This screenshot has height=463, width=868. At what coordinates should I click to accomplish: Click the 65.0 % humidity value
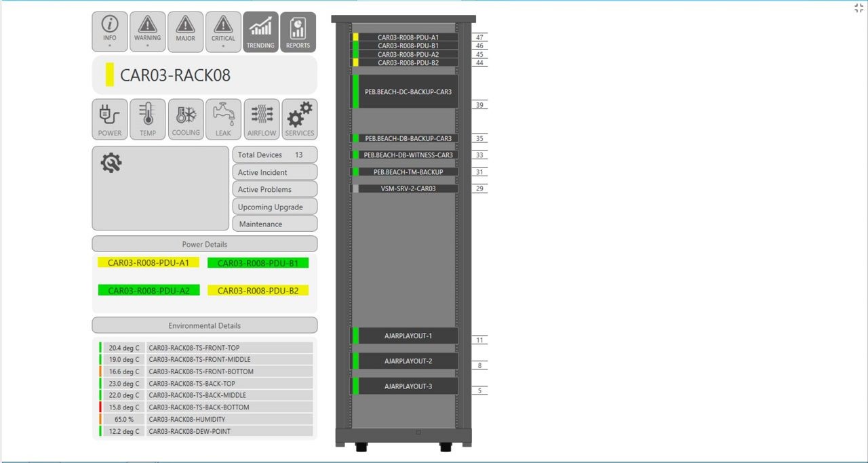click(124, 419)
